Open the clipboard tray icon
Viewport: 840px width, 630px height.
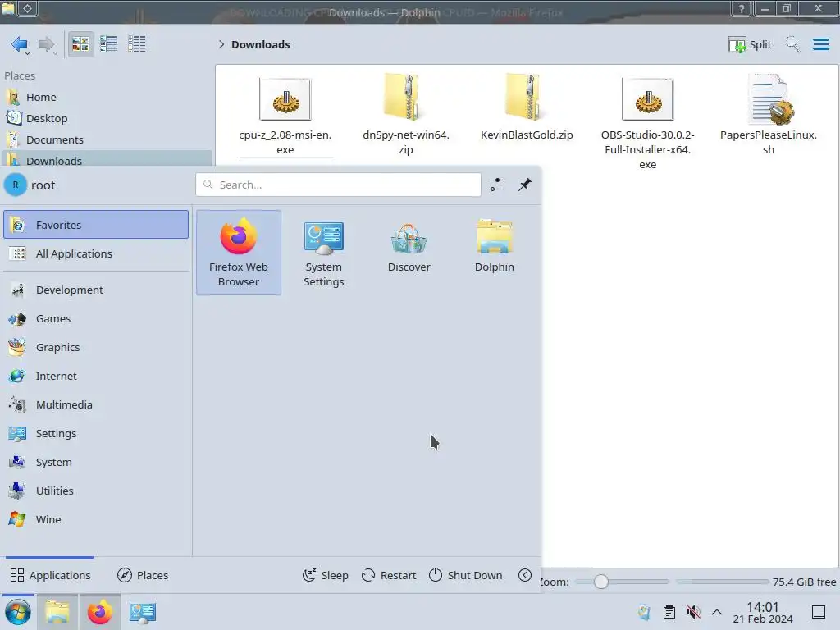669,612
